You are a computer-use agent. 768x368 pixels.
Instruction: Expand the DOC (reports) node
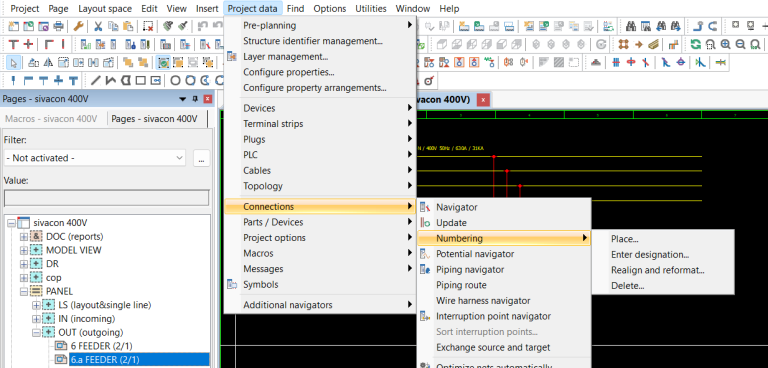[24, 237]
